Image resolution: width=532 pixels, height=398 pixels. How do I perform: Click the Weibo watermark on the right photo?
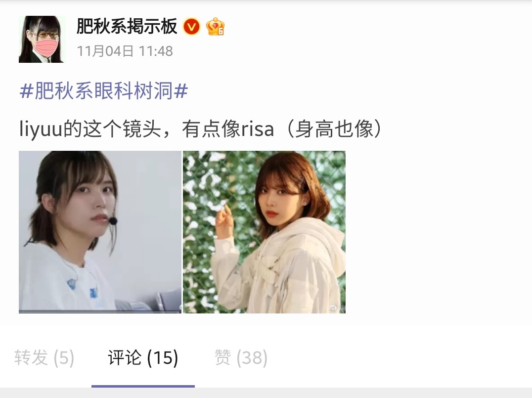pyautogui.click(x=337, y=308)
